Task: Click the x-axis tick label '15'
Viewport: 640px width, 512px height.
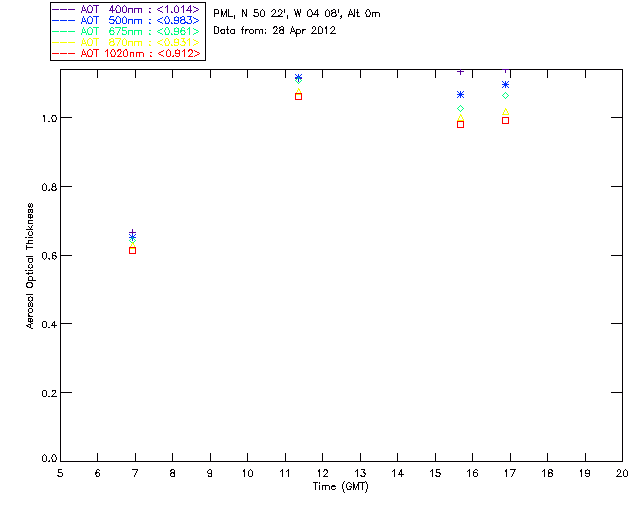Action: point(435,473)
